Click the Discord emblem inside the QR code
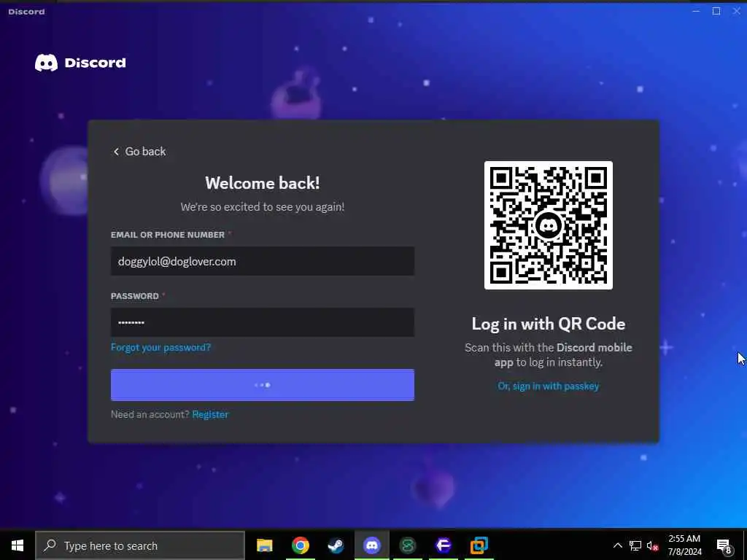This screenshot has width=747, height=560. click(x=549, y=225)
